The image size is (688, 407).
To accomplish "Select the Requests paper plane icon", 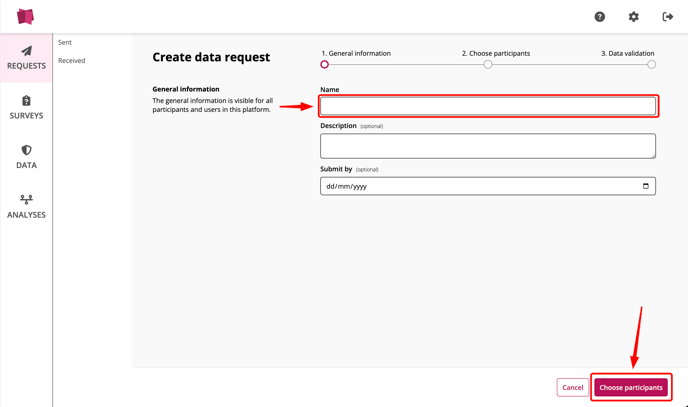I will [x=26, y=51].
